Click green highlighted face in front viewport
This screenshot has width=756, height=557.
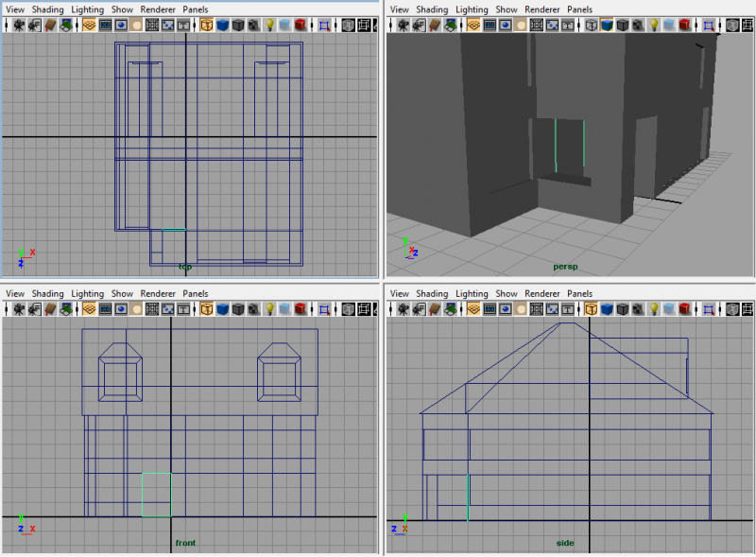[156, 495]
